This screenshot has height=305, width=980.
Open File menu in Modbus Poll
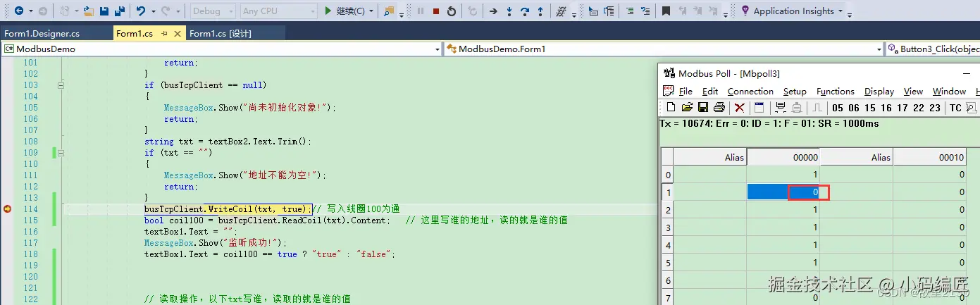coord(686,91)
